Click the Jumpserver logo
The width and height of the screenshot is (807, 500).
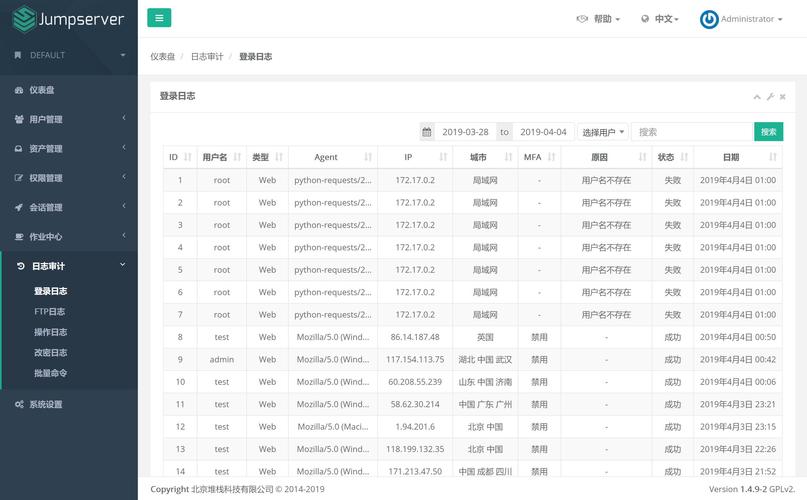point(68,20)
